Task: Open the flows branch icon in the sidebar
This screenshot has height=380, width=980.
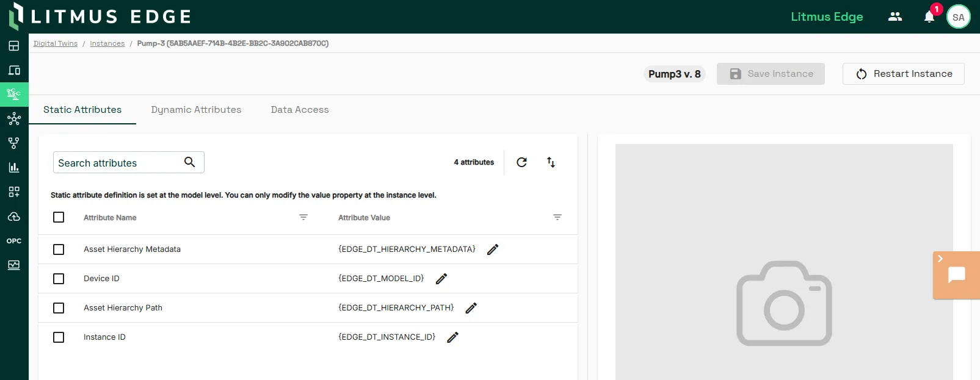Action: click(14, 143)
